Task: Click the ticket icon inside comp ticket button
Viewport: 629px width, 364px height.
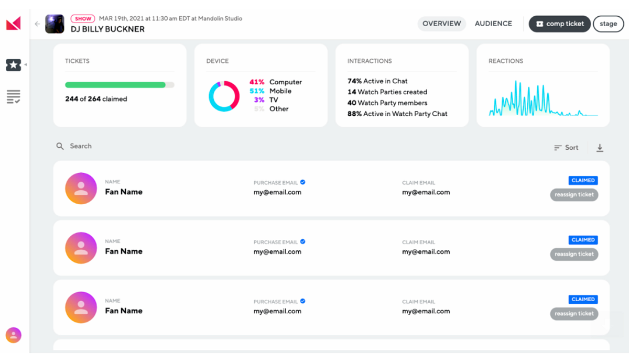Action: [540, 24]
